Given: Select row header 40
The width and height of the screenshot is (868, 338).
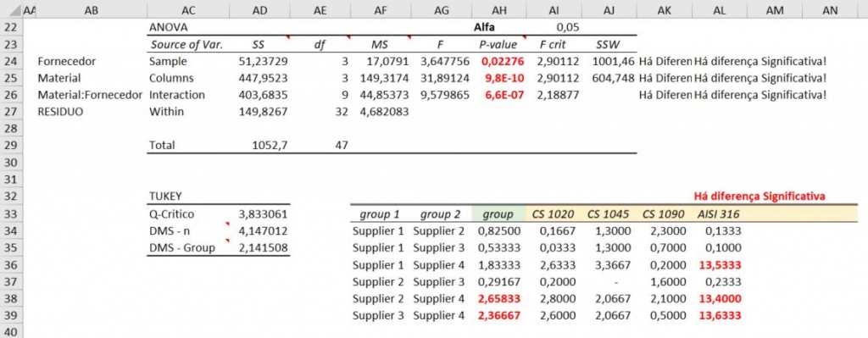Looking at the screenshot, I should [x=12, y=332].
